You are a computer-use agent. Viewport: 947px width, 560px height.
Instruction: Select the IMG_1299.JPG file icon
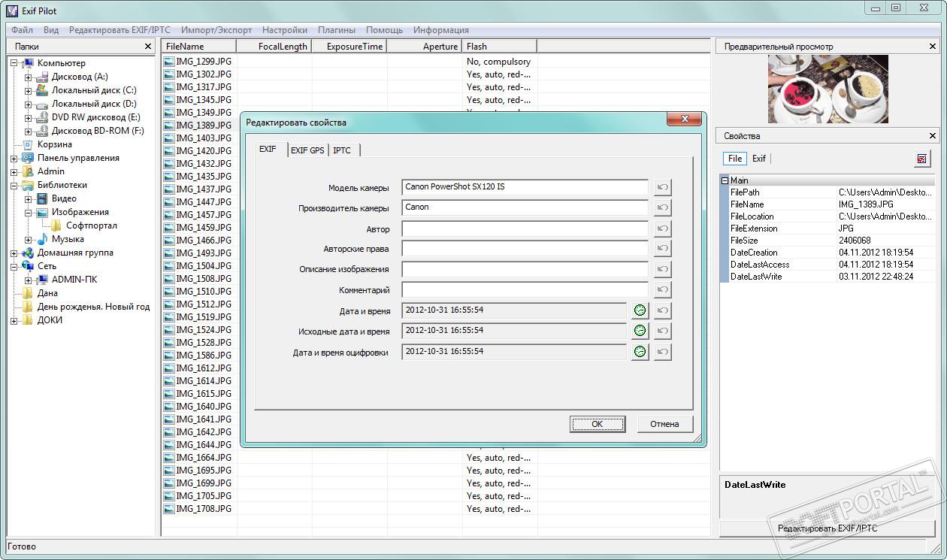pos(169,62)
